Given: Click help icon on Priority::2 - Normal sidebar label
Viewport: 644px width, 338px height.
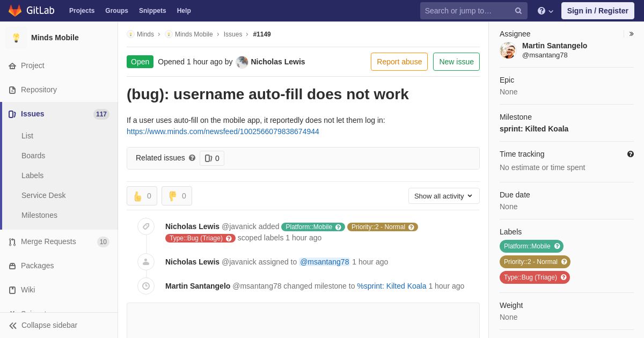Looking at the screenshot, I should [x=564, y=262].
